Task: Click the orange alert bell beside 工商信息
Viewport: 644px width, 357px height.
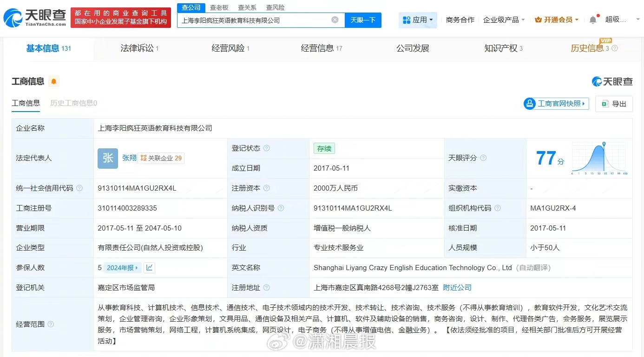Action: click(54, 82)
